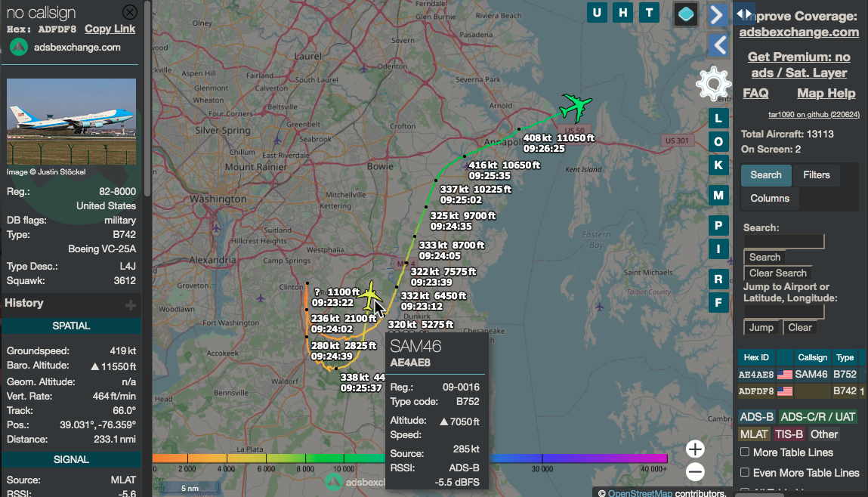Click the F map button

click(718, 303)
